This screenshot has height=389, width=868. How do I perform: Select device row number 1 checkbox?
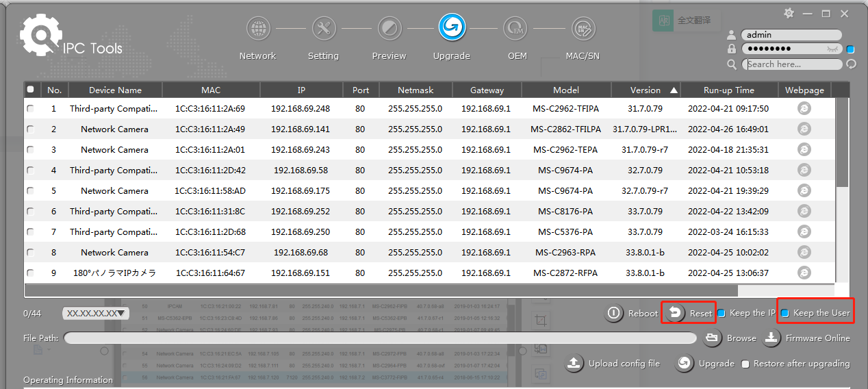[30, 108]
